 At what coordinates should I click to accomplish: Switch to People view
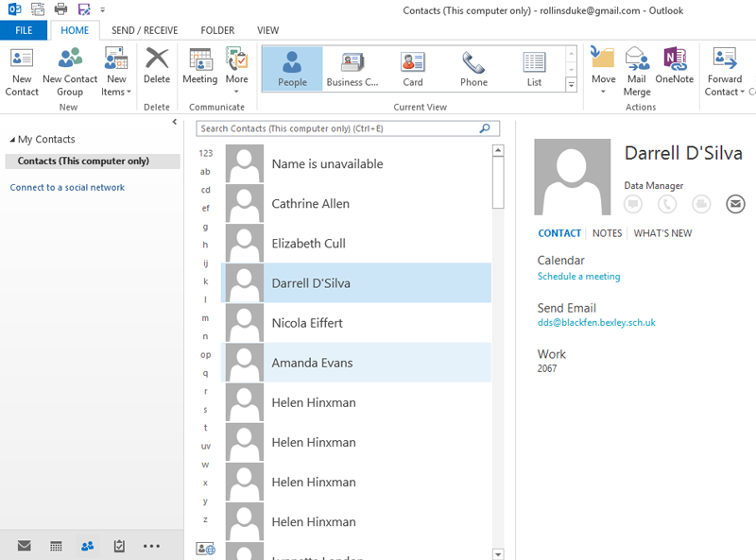click(292, 69)
